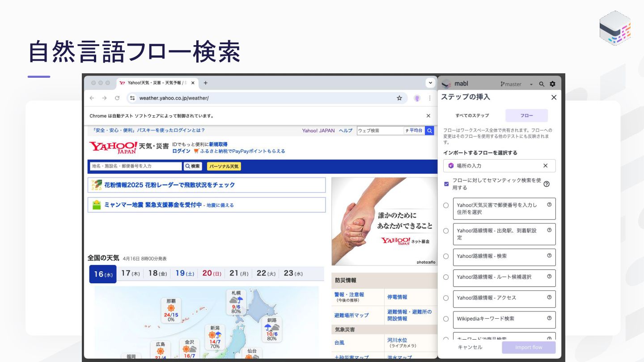Select 出発駅、到着駅設定 flow radio
Image resolution: width=644 pixels, height=362 pixels.
coord(446,231)
